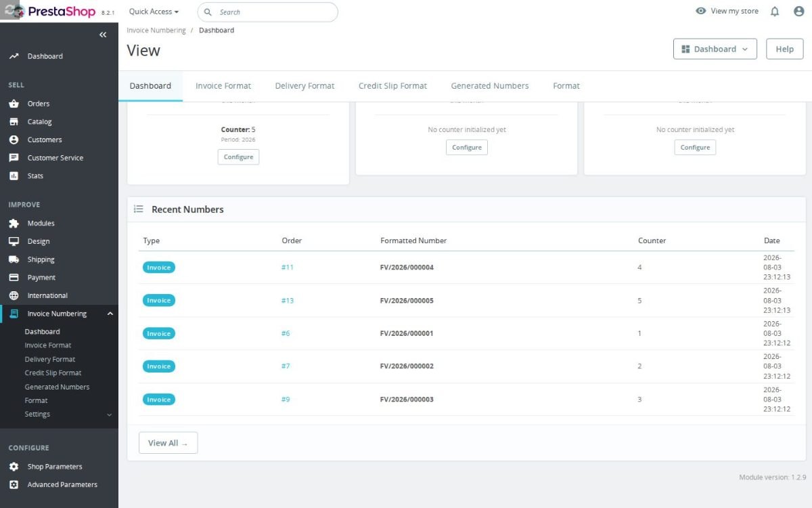This screenshot has width=812, height=508.
Task: Click the Invoice badge in order #11 row
Action: tap(159, 268)
